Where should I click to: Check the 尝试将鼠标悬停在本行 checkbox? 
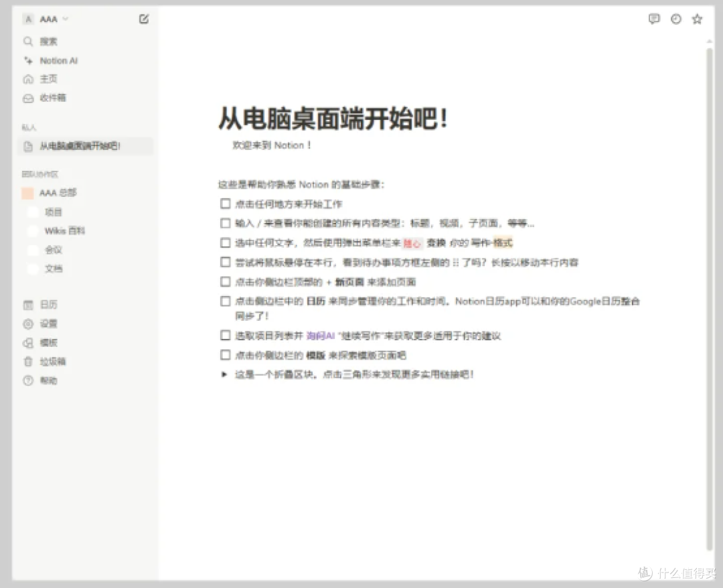(225, 262)
